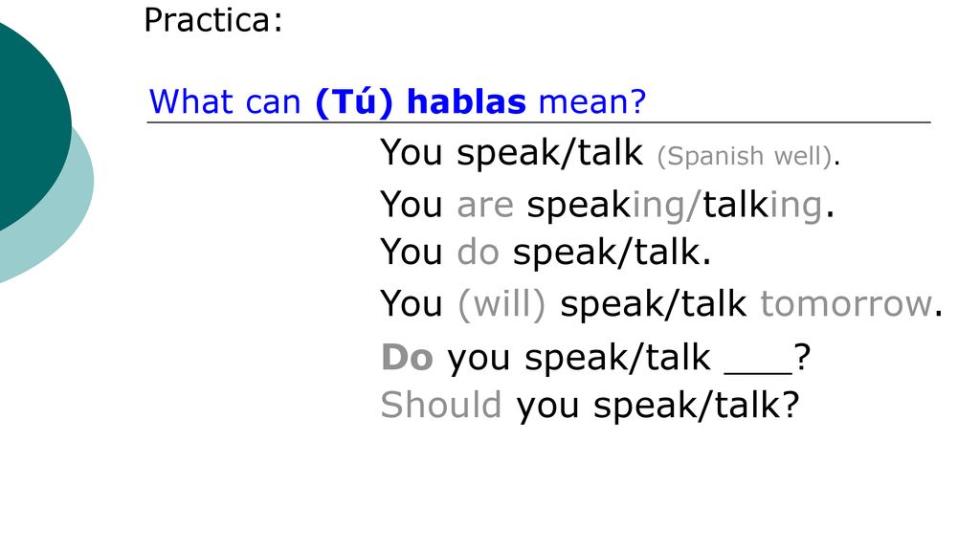Select the 'You are speaking/talking' line

click(x=607, y=205)
